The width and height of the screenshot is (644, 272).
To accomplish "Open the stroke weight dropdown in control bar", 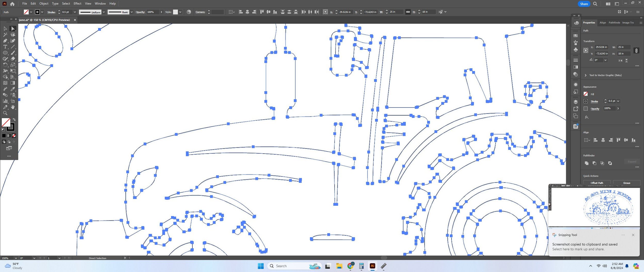I will (x=75, y=12).
